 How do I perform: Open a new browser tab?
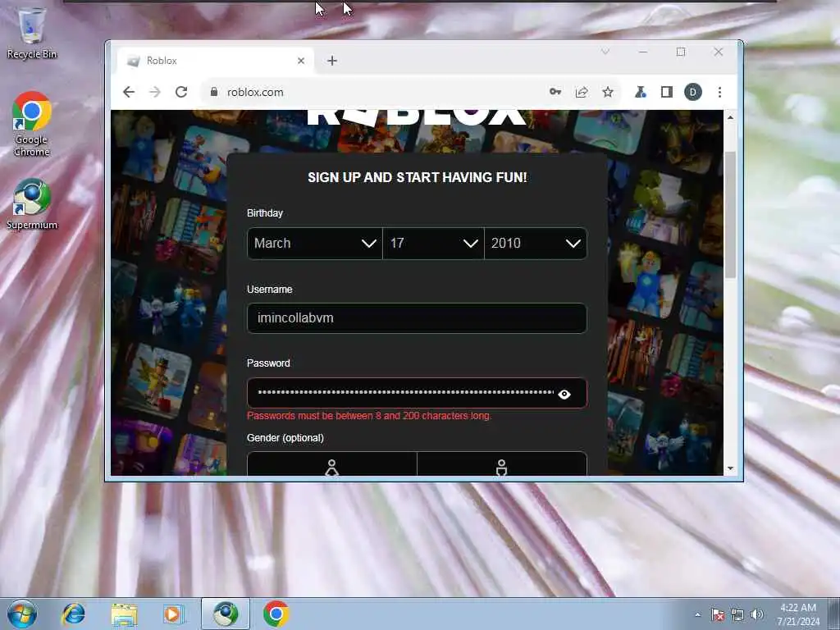pos(332,61)
